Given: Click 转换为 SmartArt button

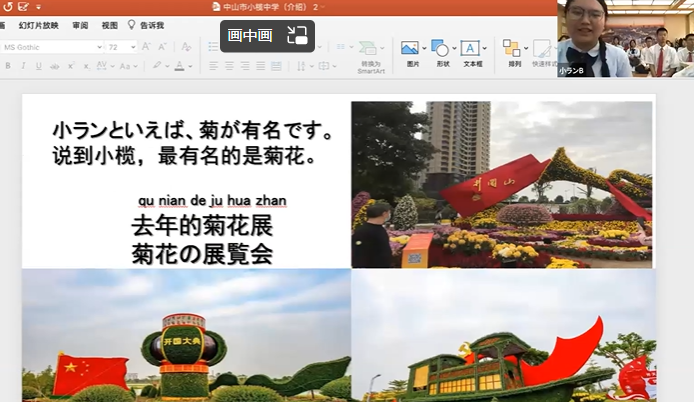Looking at the screenshot, I should [x=371, y=57].
